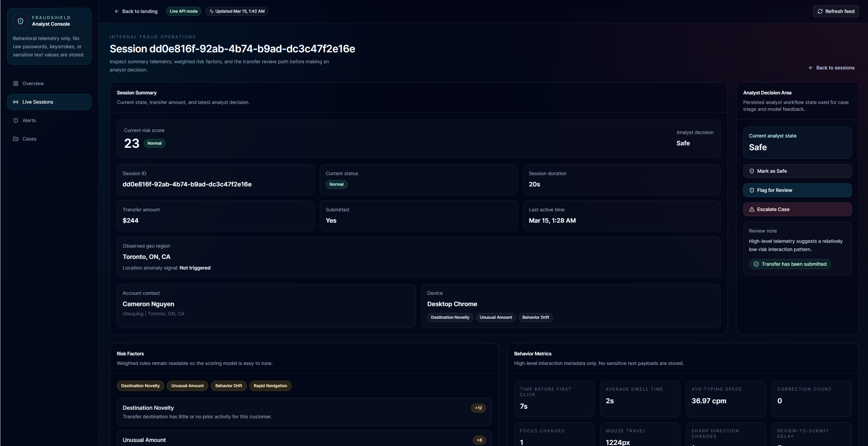This screenshot has width=868, height=446.
Task: Click the refresh arrows icon in Refresh feed
Action: pyautogui.click(x=820, y=11)
